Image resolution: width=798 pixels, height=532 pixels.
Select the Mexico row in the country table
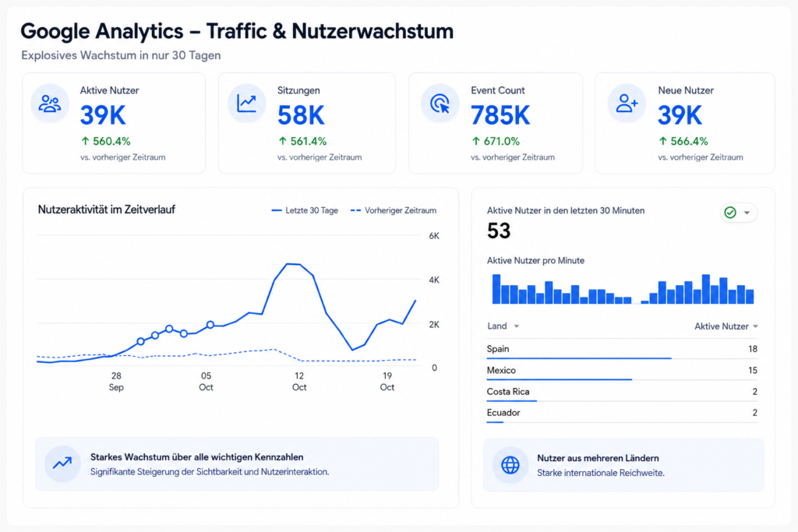tap(622, 371)
